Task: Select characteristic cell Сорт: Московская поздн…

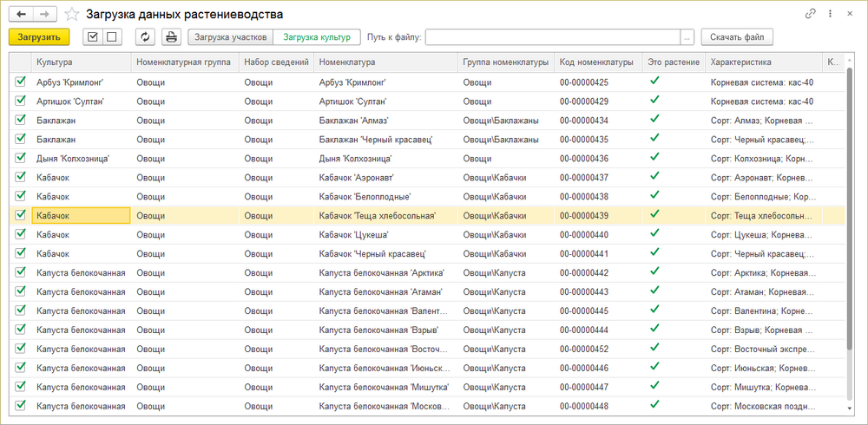Action: [764, 406]
